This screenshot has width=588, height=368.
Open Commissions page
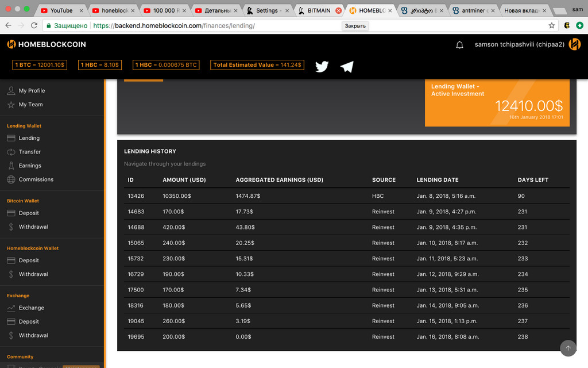coord(36,179)
